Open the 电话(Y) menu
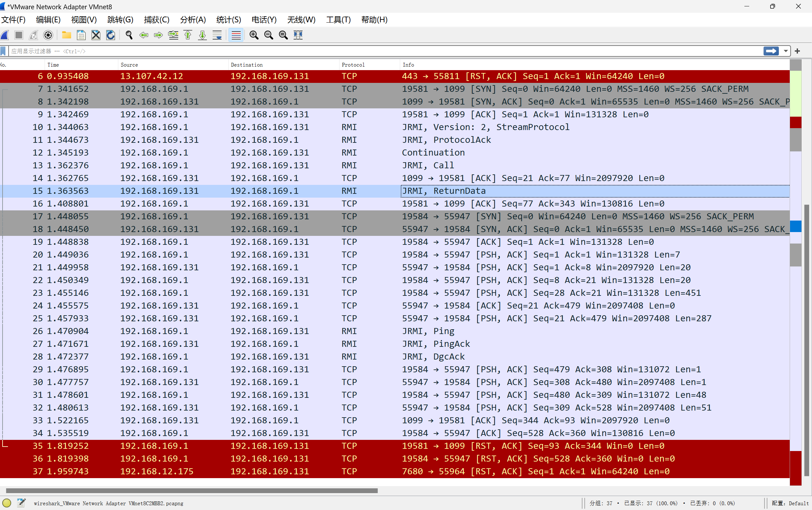812x510 pixels. [x=264, y=20]
